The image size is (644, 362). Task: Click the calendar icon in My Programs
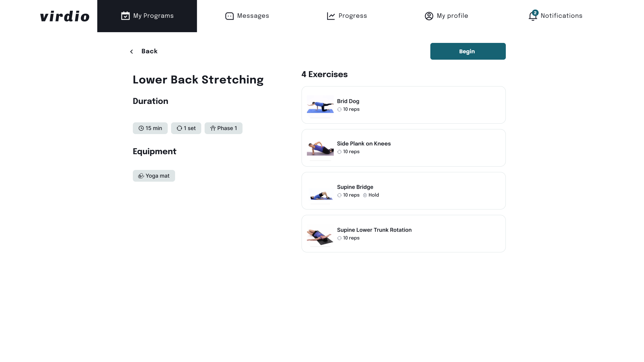coord(125,16)
